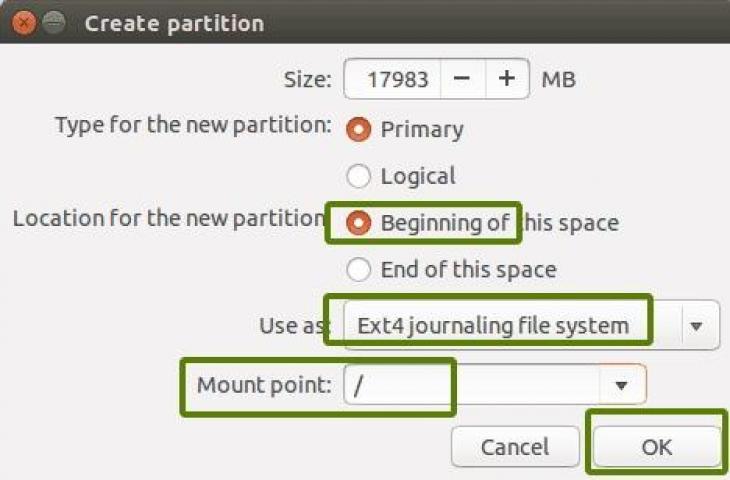The height and width of the screenshot is (480, 730).
Task: Expand the Mount point dropdown arrow
Action: pyautogui.click(x=621, y=385)
